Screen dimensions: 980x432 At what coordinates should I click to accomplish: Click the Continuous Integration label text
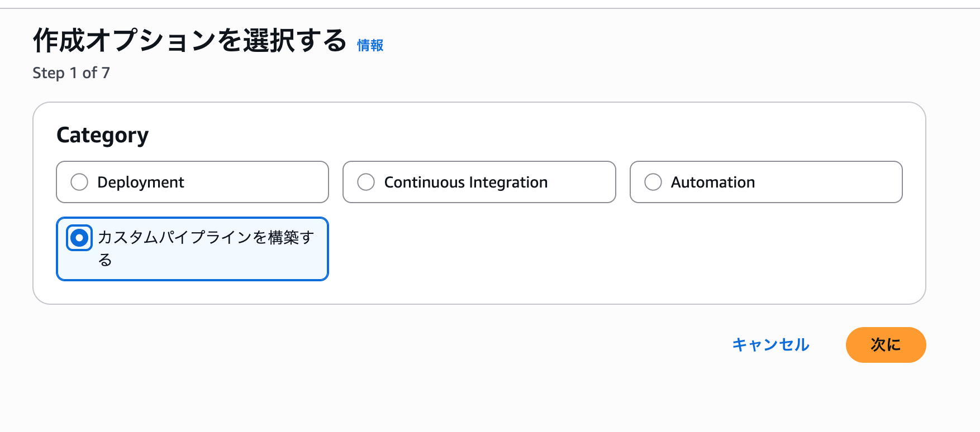click(x=465, y=183)
